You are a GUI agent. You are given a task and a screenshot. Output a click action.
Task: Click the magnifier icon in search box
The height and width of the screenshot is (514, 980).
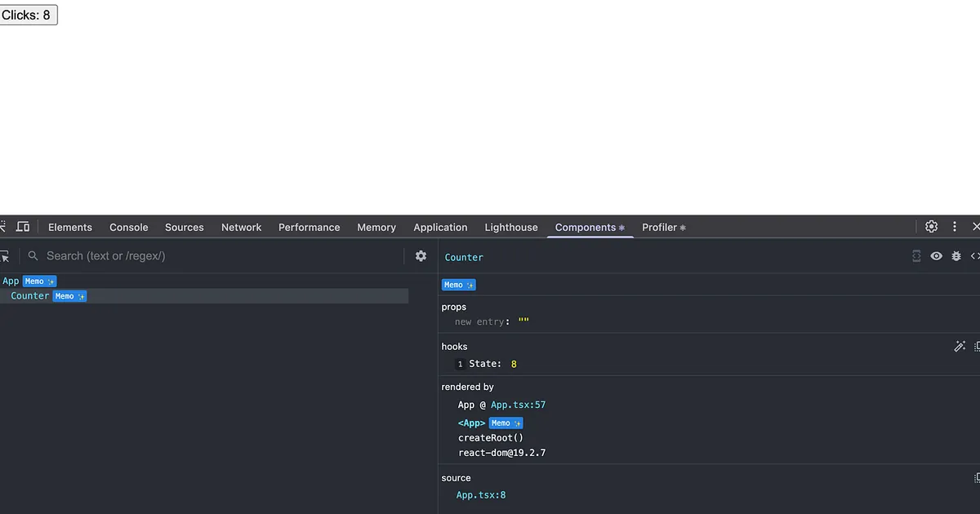[33, 256]
